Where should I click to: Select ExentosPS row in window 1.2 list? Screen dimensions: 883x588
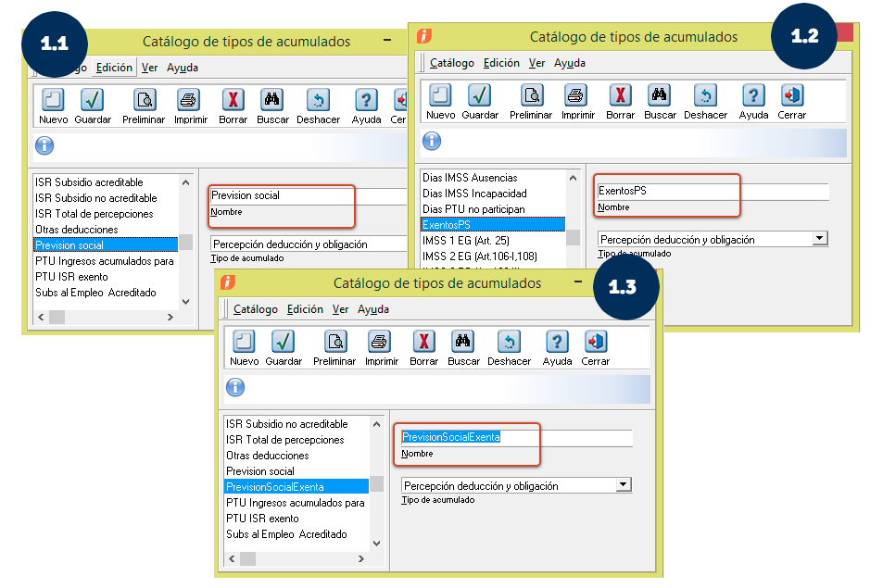(493, 224)
